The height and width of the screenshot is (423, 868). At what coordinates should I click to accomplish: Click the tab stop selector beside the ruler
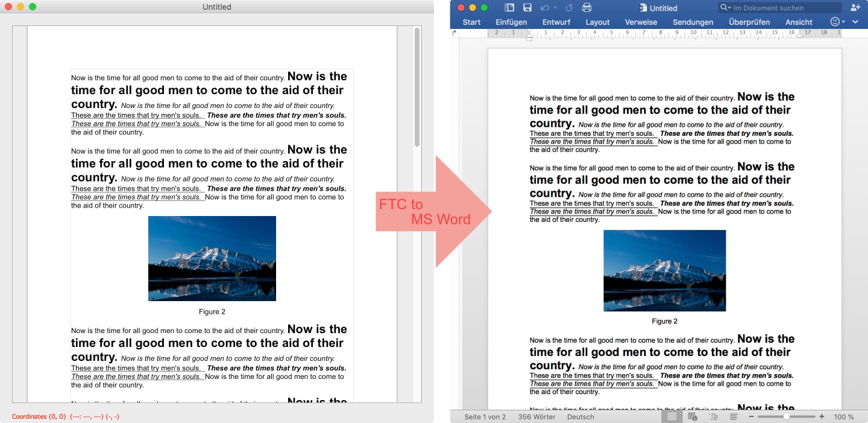click(x=454, y=33)
